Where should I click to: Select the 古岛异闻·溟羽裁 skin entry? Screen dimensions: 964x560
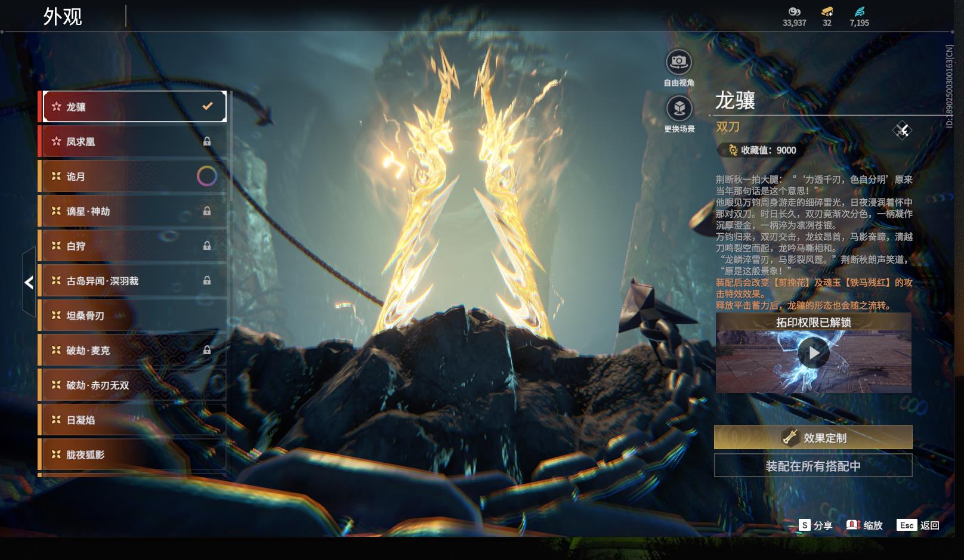(x=135, y=281)
